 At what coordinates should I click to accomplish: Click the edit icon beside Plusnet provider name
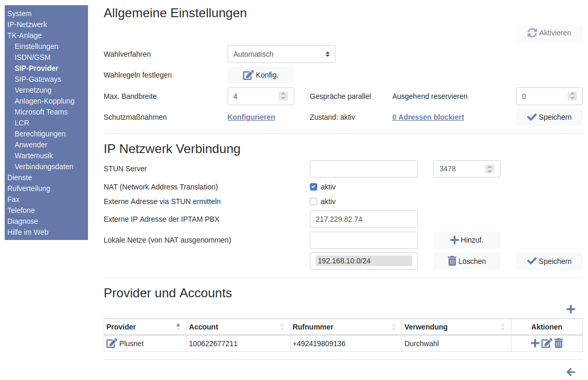111,343
